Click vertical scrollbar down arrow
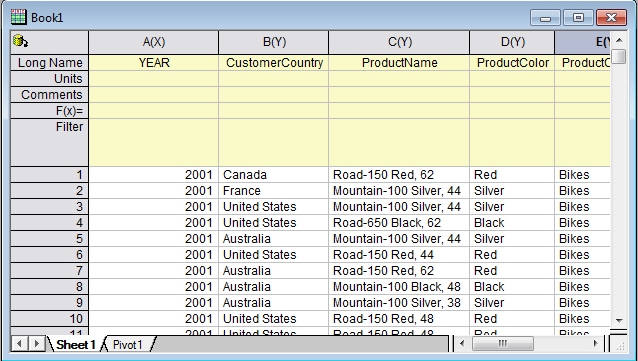The image size is (638, 361). pyautogui.click(x=619, y=321)
